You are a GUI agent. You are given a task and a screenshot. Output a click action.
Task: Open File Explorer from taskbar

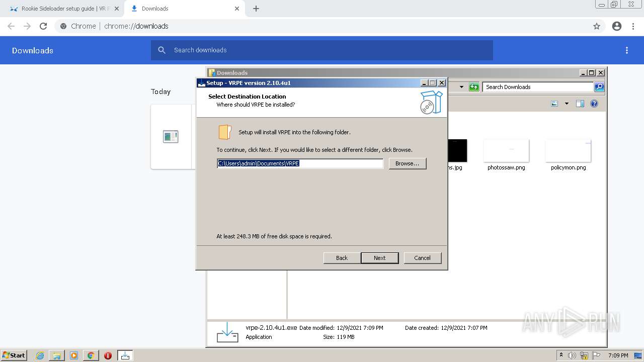(57, 355)
